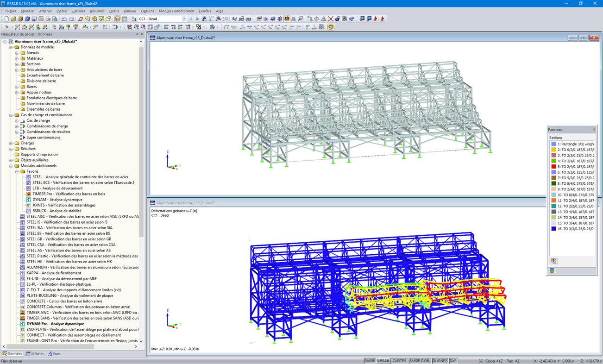This screenshot has width=603, height=364.
Task: Collapse Cas de charge et combinaisons node
Action: (11, 115)
